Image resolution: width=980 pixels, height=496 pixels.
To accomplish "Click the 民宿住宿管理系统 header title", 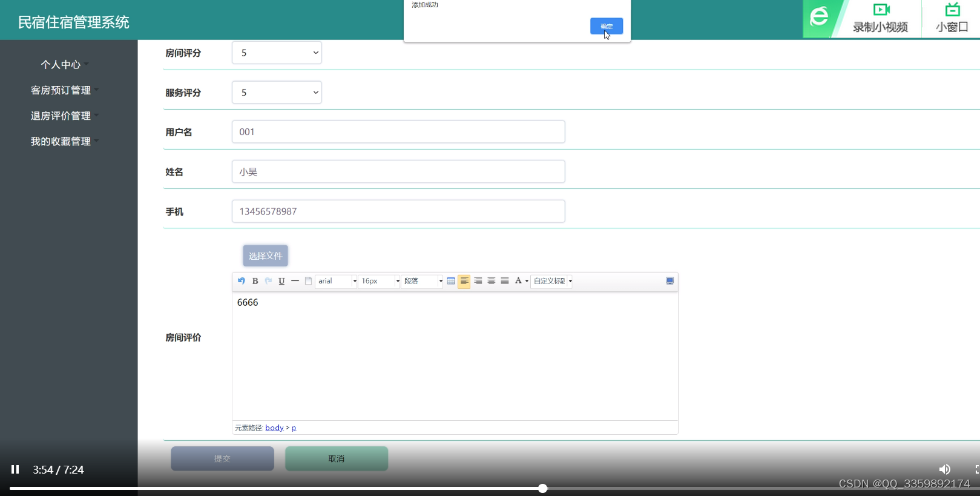I will click(74, 22).
